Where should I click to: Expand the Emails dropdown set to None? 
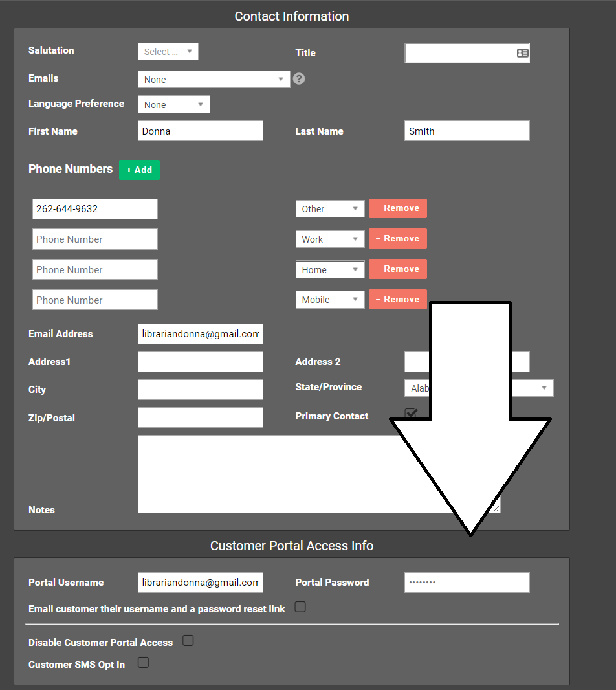coord(214,80)
